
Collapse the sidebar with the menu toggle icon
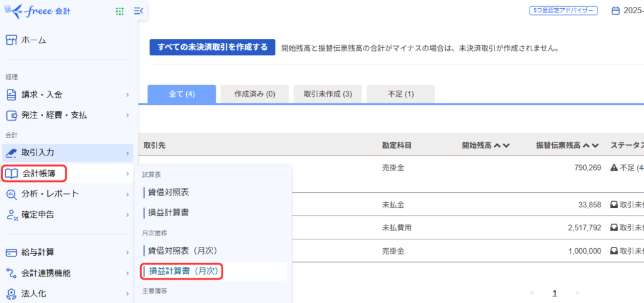click(139, 11)
